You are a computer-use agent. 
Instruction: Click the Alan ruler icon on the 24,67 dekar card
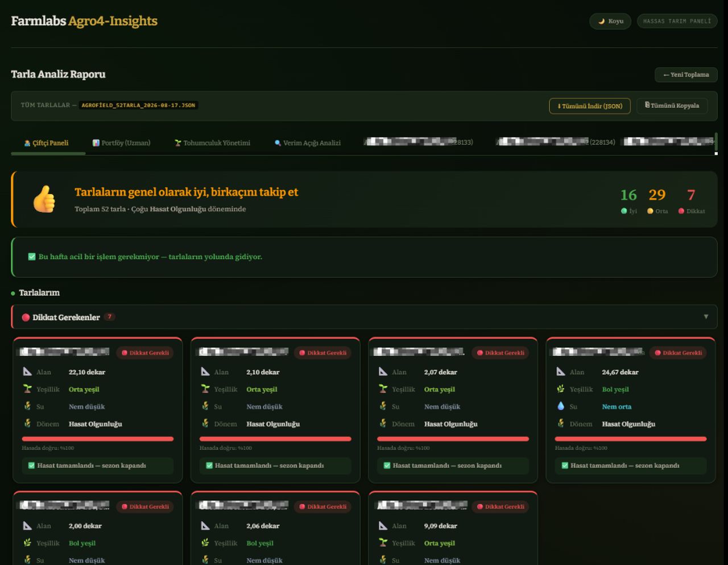[x=561, y=372]
